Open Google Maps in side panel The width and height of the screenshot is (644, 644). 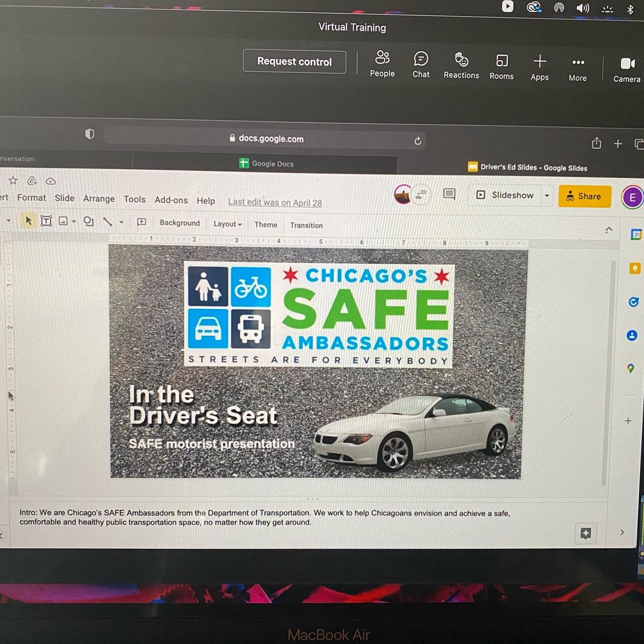631,369
